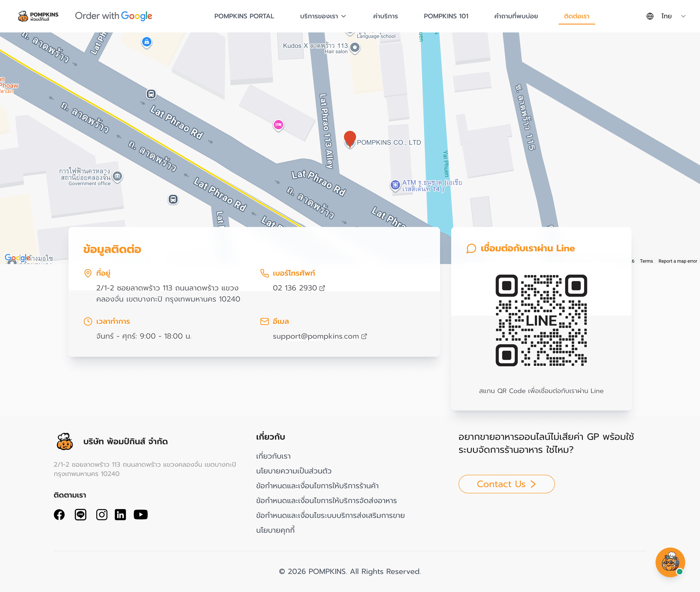Click the 'ข้อมูลติดต่อ' card heading
Image resolution: width=700 pixels, height=592 pixels.
pos(112,249)
